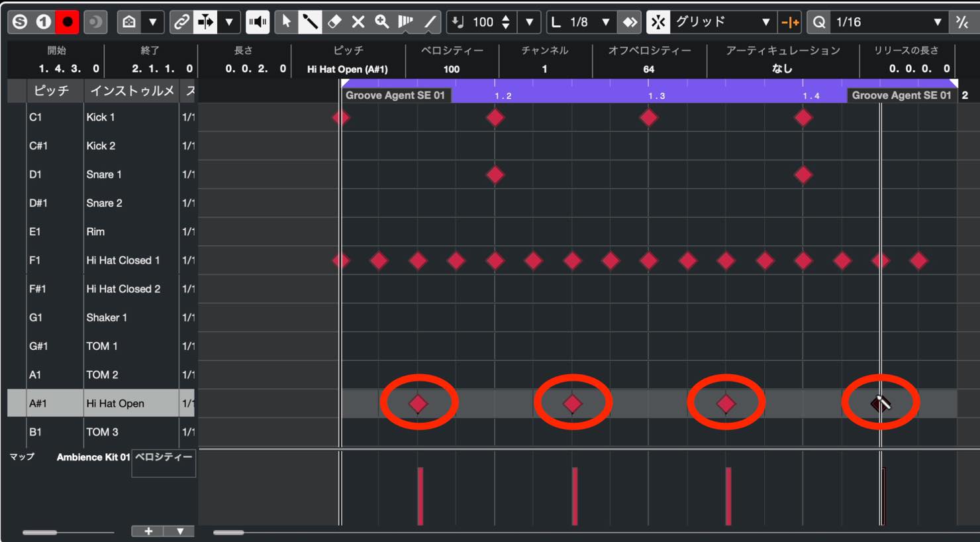Toggle the chain-link cursor linking icon
Image resolution: width=980 pixels, height=542 pixels.
point(181,22)
